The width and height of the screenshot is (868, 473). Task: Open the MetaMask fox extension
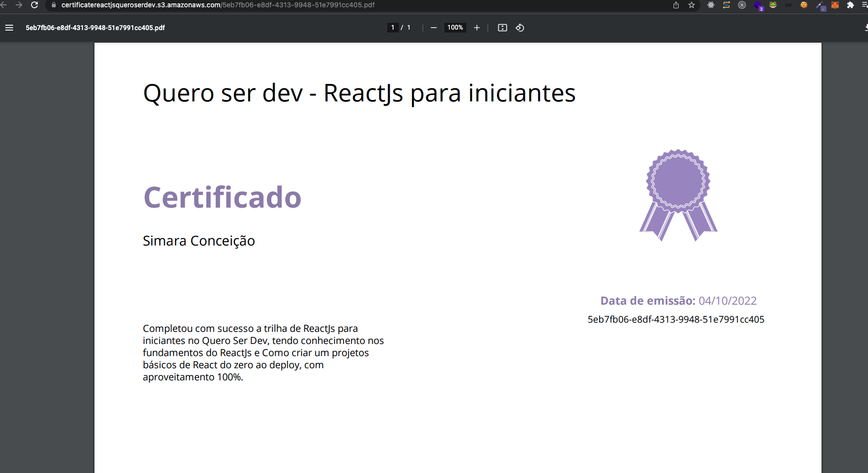point(835,5)
